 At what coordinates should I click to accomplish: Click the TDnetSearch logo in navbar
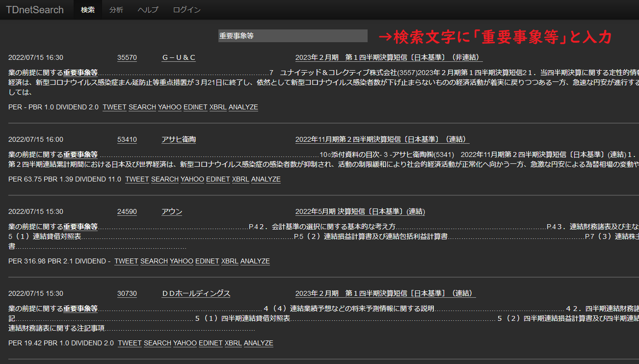pos(35,10)
